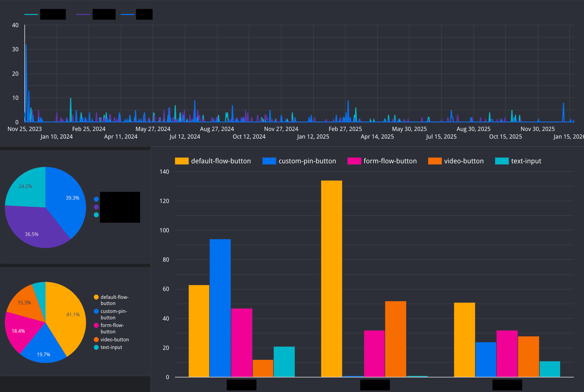Click the purple line marker in time-series legend
584x392 pixels.
(x=83, y=14)
